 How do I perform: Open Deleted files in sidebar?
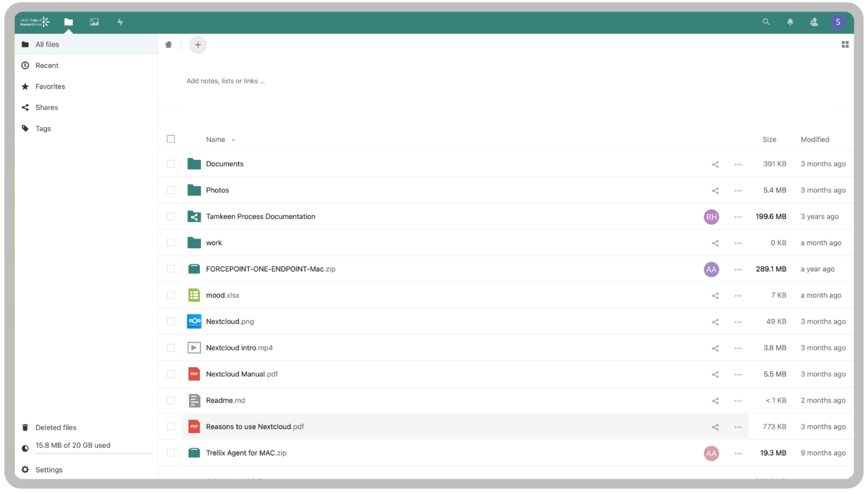86,427
